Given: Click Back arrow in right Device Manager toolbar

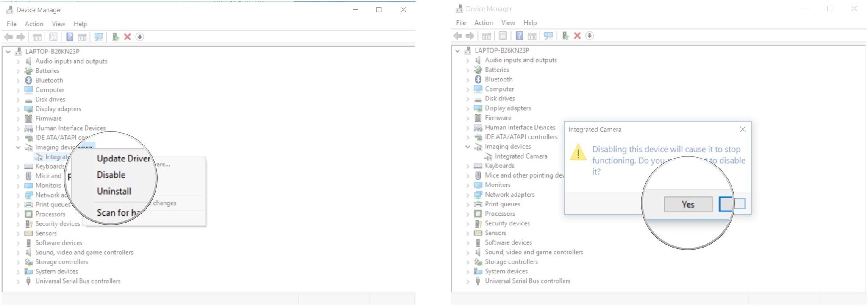Looking at the screenshot, I should click(x=458, y=36).
